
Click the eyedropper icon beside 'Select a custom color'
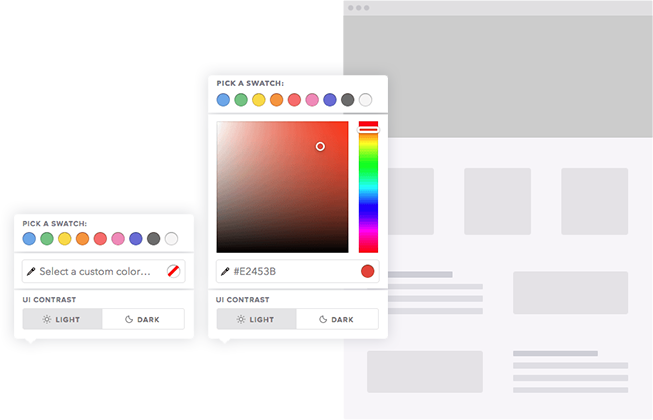tap(31, 271)
